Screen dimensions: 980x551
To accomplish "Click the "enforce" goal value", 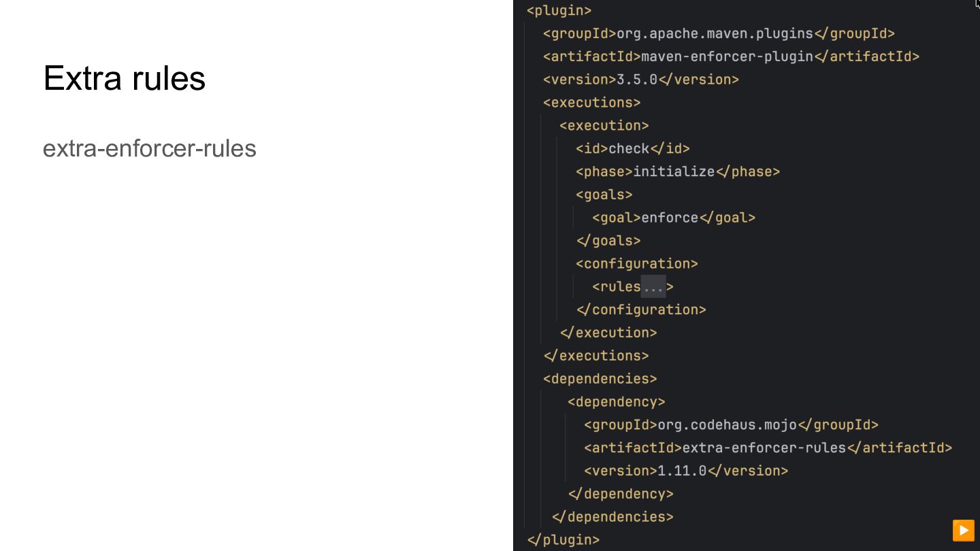I will [x=670, y=218].
